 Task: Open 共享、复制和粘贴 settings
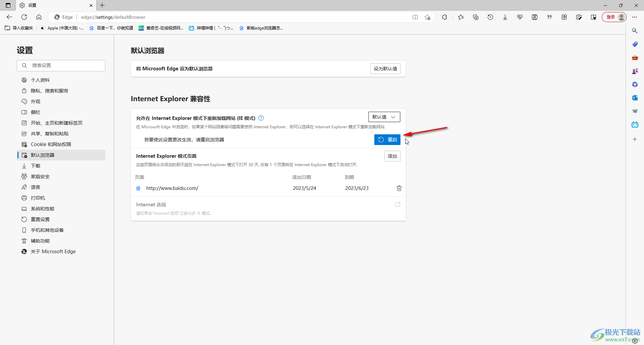tap(61, 134)
